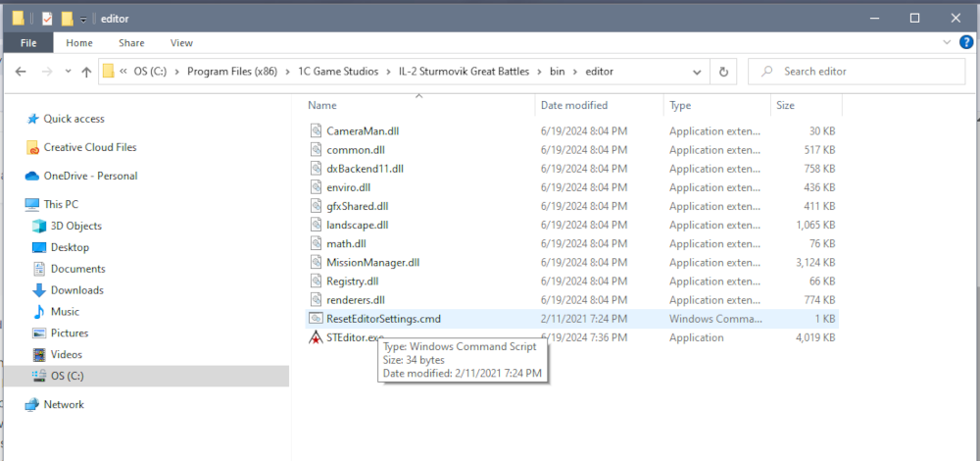Screen dimensions: 980x461
Task: Open the File menu tab
Action: 28,43
